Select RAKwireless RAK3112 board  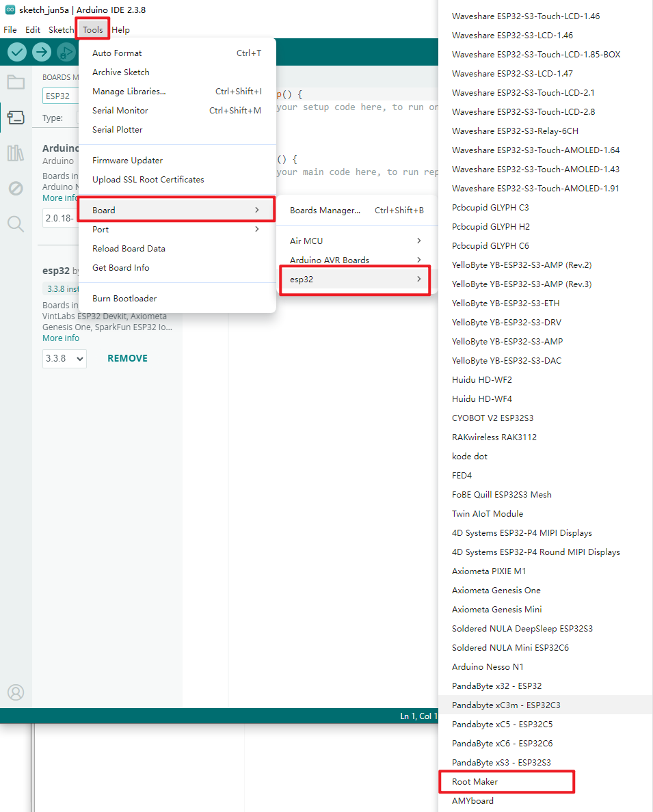545,437
